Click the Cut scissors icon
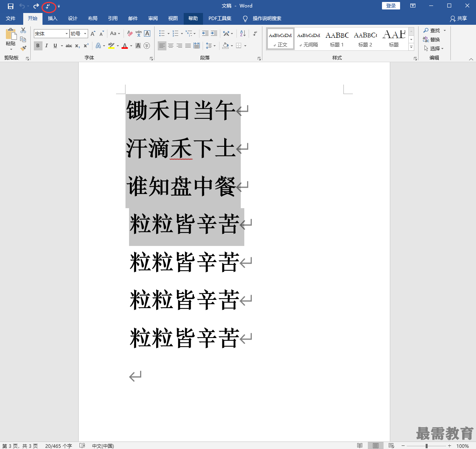 pyautogui.click(x=23, y=30)
